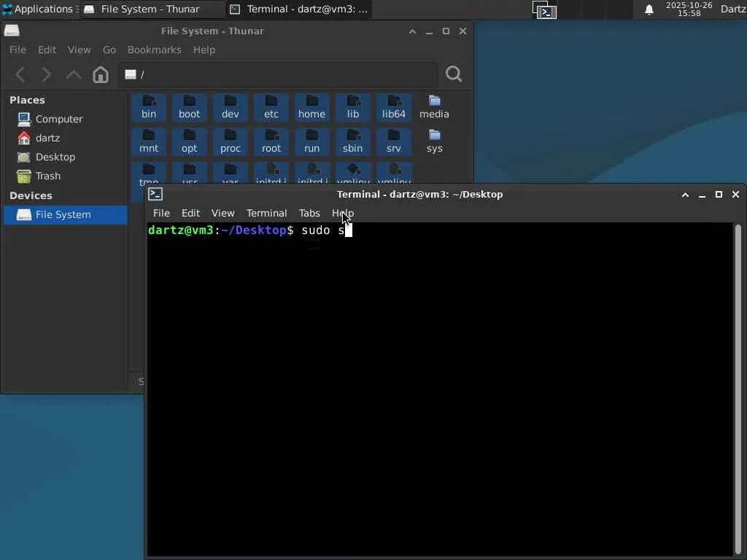This screenshot has width=747, height=560.
Task: Click terminal vertical scrollbar
Action: point(738,388)
